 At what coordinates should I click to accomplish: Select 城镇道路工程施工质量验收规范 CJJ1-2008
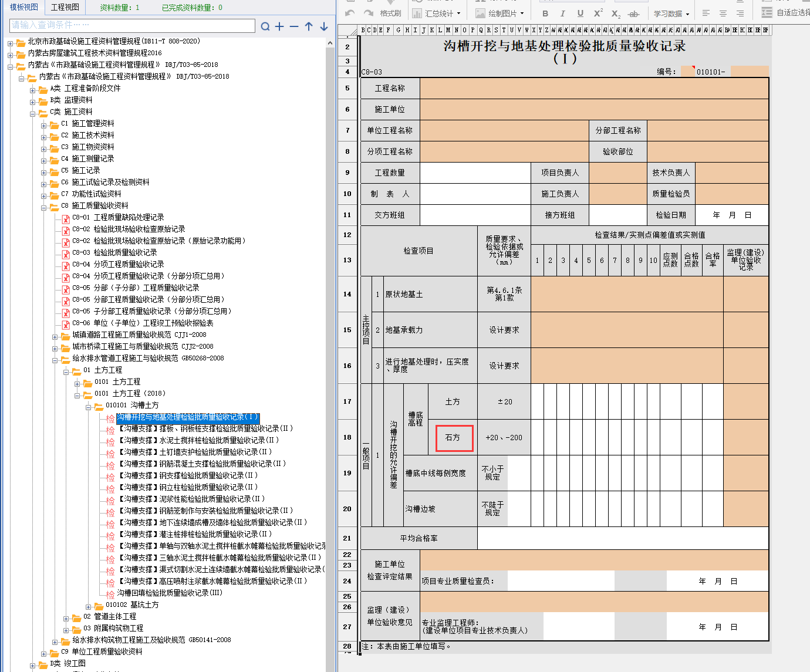pos(139,335)
